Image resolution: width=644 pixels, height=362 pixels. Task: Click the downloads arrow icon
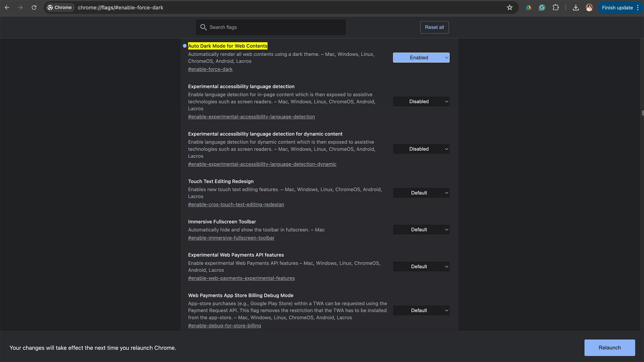click(576, 8)
